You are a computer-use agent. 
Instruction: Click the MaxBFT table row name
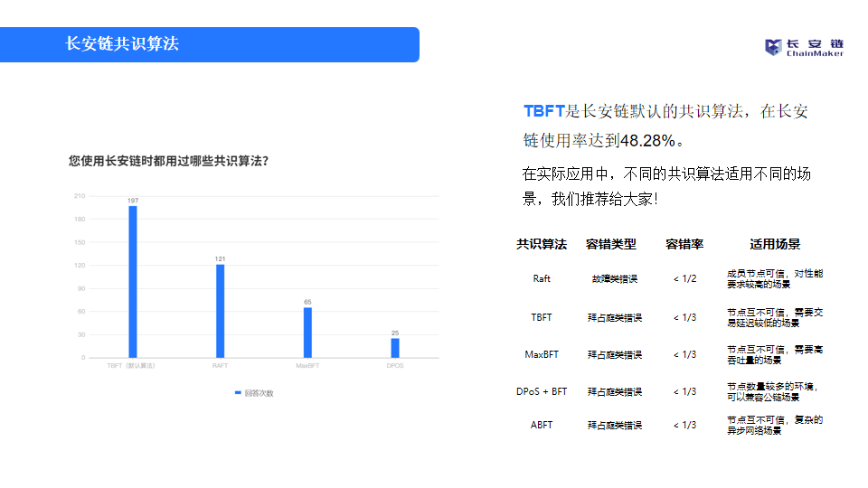click(542, 354)
